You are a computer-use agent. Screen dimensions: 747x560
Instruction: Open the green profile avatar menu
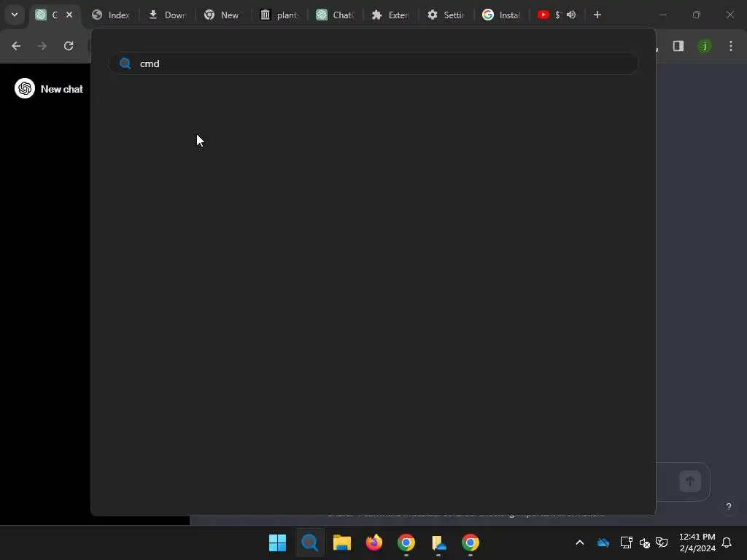tap(705, 46)
